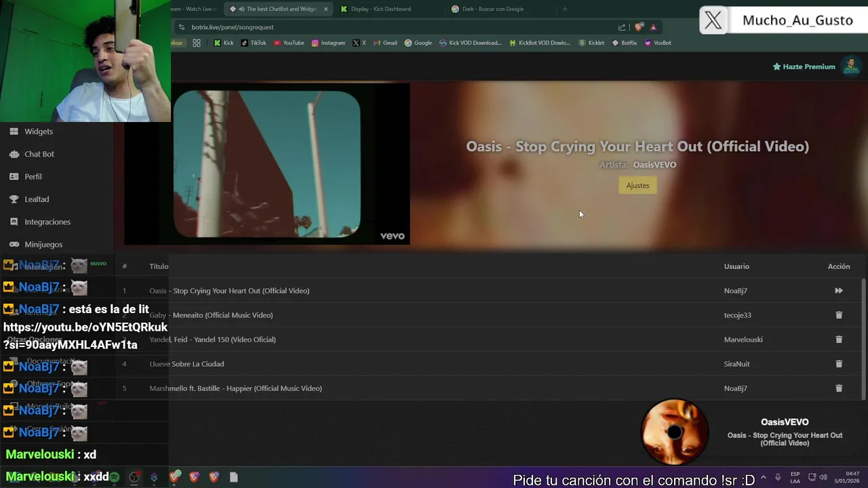The image size is (868, 488).
Task: Delete Llueve Sobre La Ciudad request
Action: (839, 364)
